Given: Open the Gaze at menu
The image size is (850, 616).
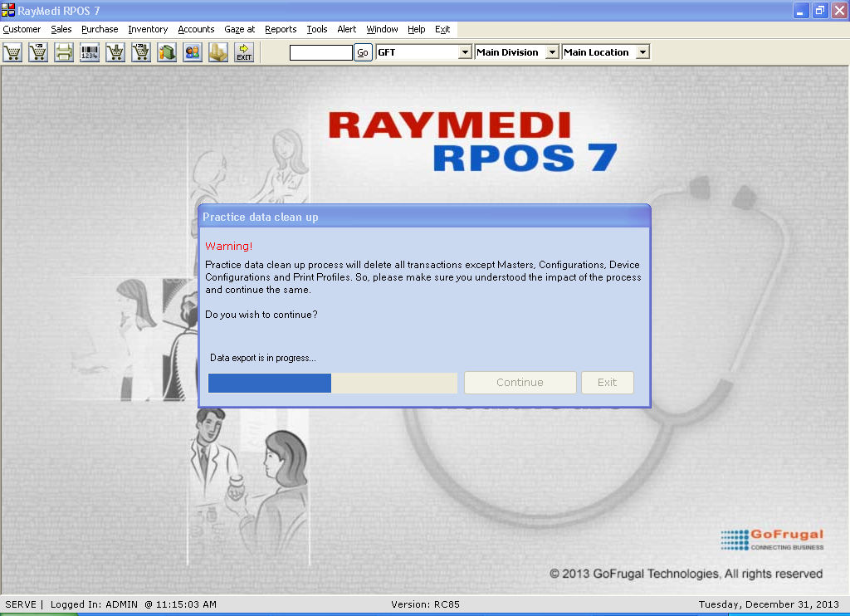Looking at the screenshot, I should 240,29.
